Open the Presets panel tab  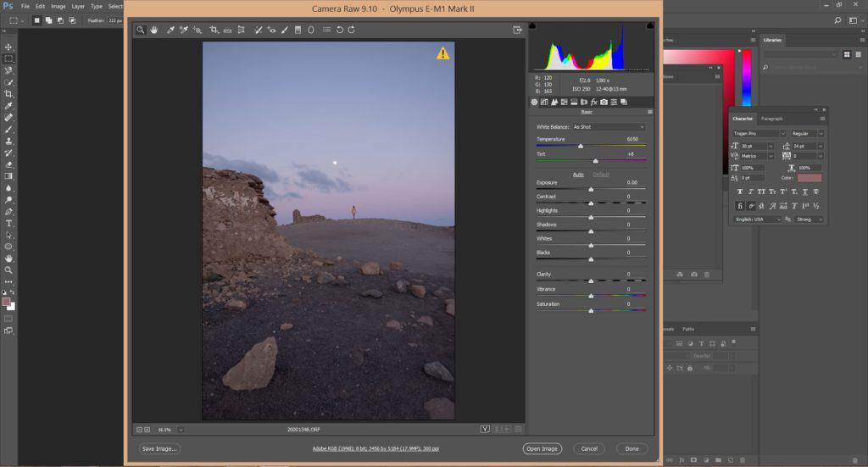pos(614,102)
